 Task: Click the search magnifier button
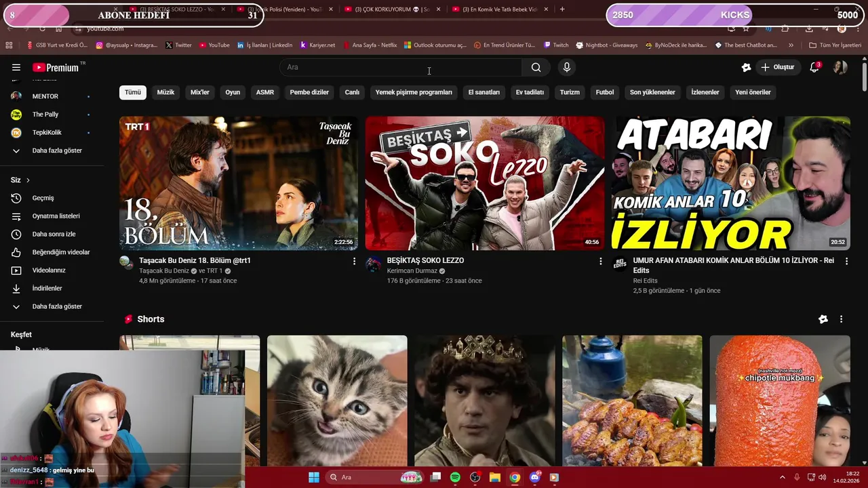[x=536, y=67]
